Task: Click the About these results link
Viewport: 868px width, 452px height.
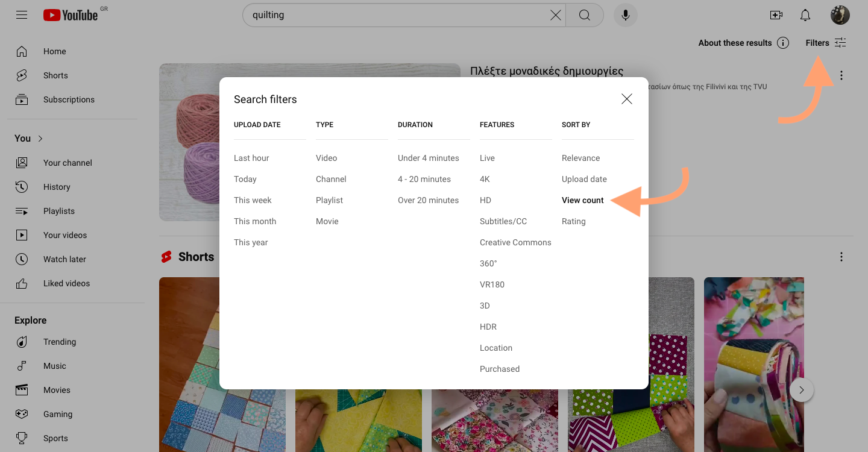Action: click(x=735, y=43)
